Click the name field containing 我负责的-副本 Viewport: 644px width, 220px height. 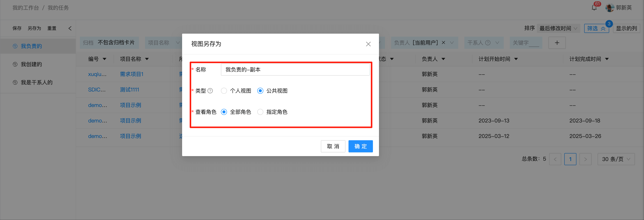point(295,69)
